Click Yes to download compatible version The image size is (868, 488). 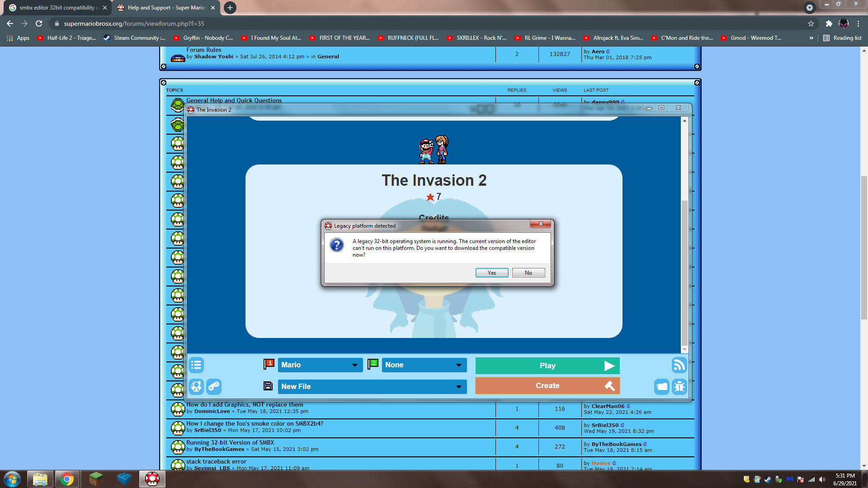492,273
